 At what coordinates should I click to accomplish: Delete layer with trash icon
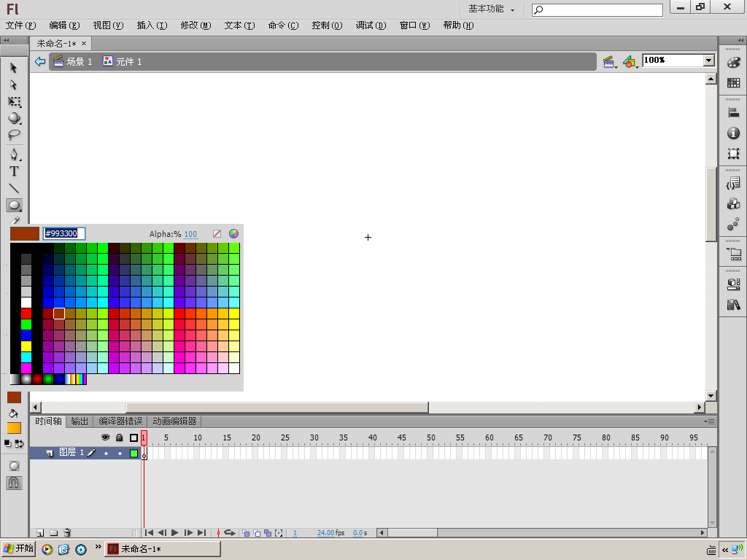click(x=68, y=533)
